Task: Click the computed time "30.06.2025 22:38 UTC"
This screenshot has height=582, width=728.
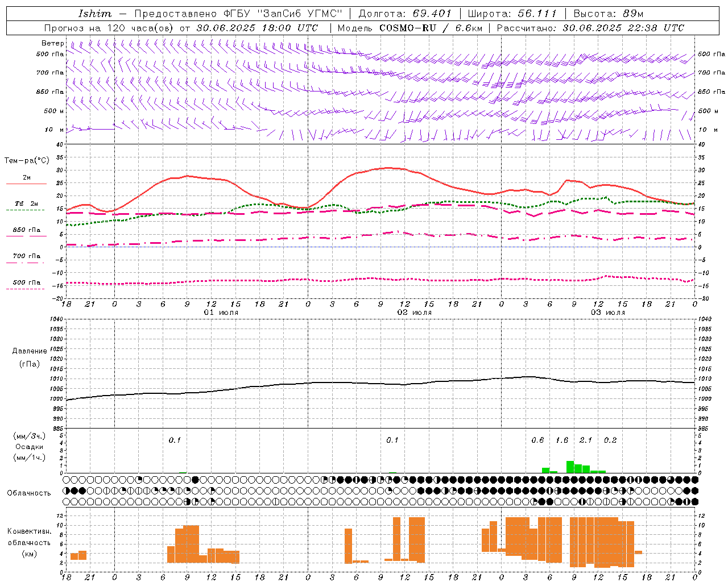Action: coord(623,28)
